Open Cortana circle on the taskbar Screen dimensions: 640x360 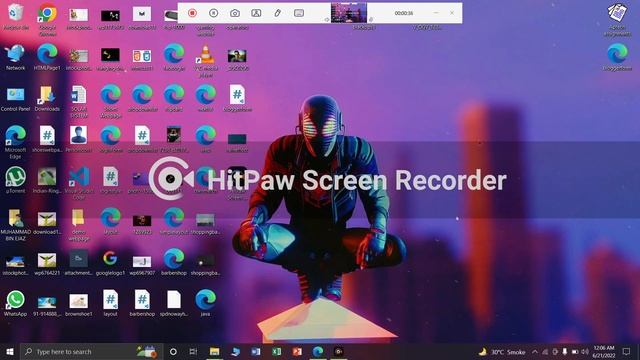pos(173,351)
